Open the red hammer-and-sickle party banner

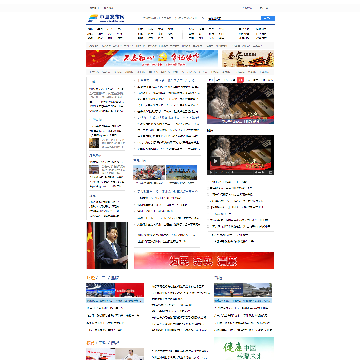[152, 59]
